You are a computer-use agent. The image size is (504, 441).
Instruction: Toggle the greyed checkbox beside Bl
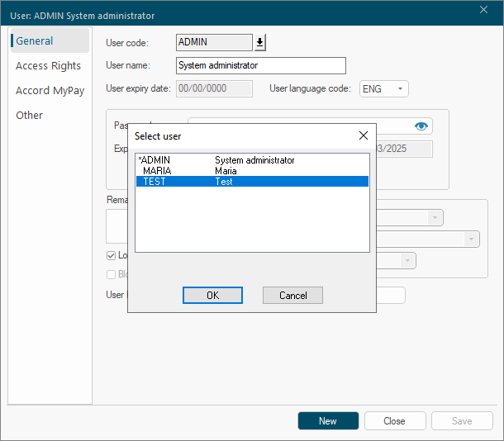(111, 274)
